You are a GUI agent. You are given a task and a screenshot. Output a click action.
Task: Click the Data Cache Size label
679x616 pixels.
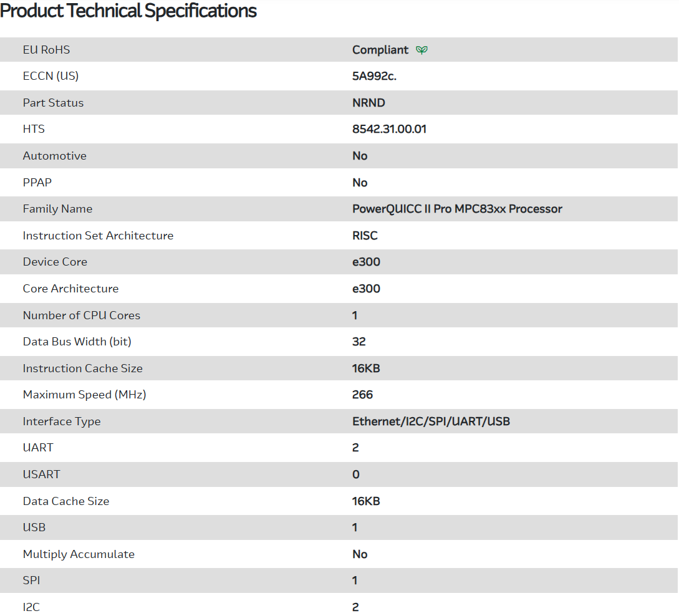[66, 501]
